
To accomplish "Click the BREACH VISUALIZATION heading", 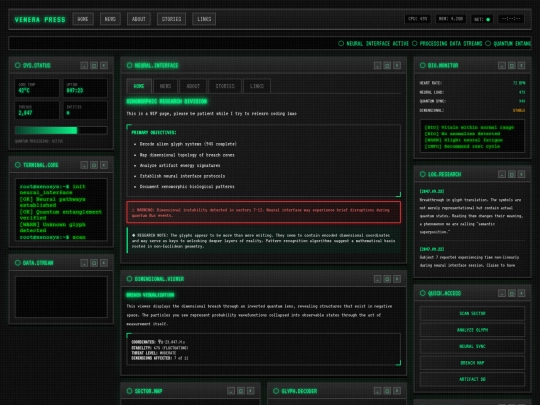I will pos(150,295).
